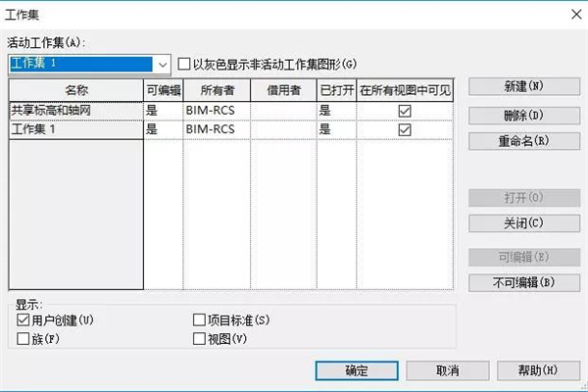Uncheck the 用户创建 display checkbox
The image size is (588, 392).
point(24,320)
